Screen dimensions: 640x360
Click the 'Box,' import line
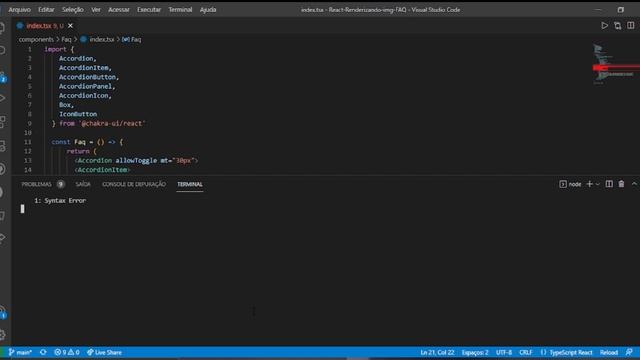(x=66, y=105)
